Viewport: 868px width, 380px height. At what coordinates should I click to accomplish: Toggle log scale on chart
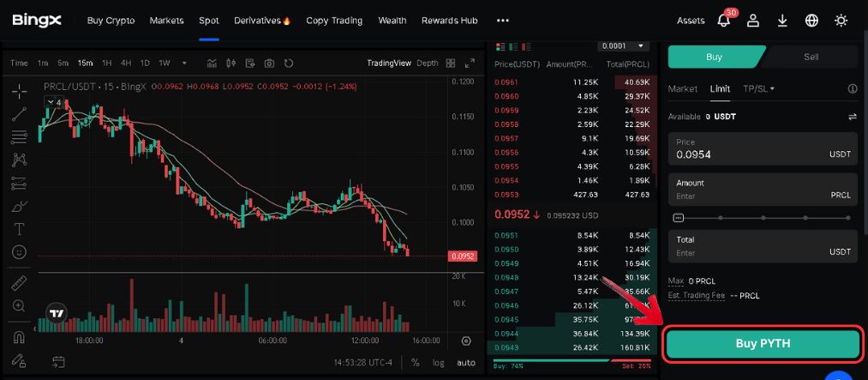439,363
